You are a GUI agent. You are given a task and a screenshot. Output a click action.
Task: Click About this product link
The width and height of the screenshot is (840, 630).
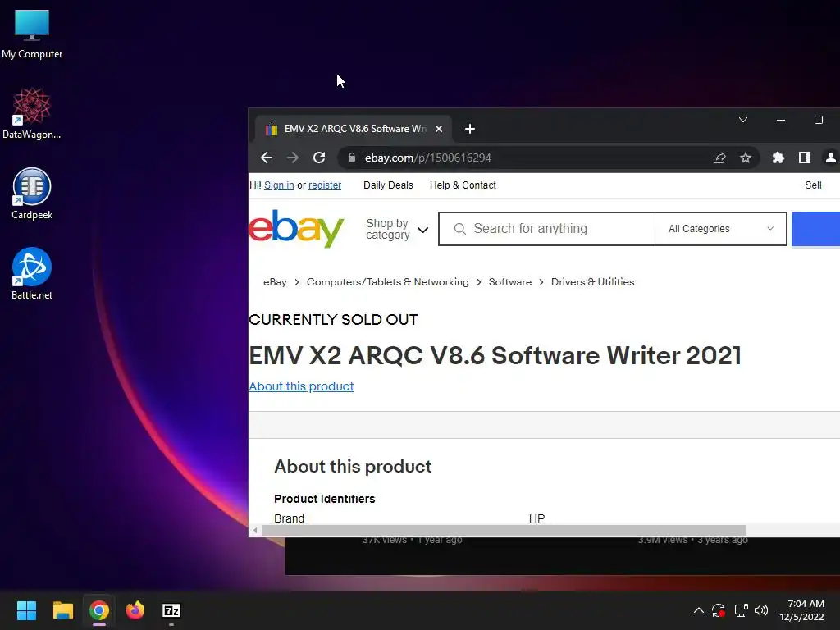tap(301, 386)
